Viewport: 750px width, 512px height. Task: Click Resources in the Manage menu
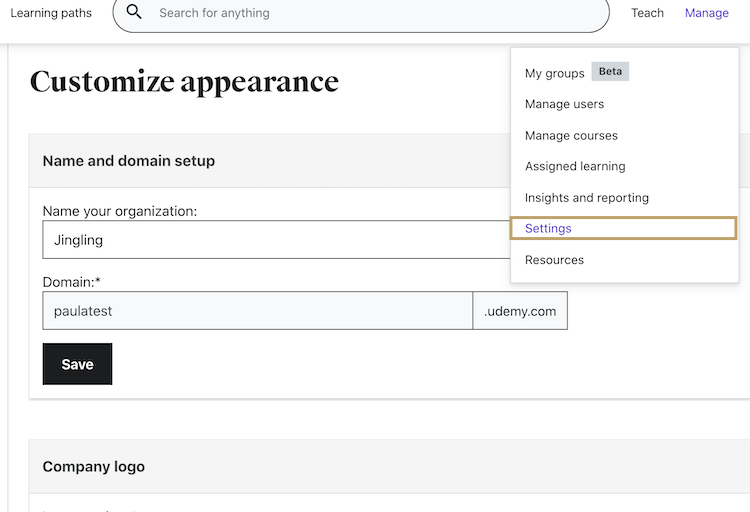coord(554,260)
